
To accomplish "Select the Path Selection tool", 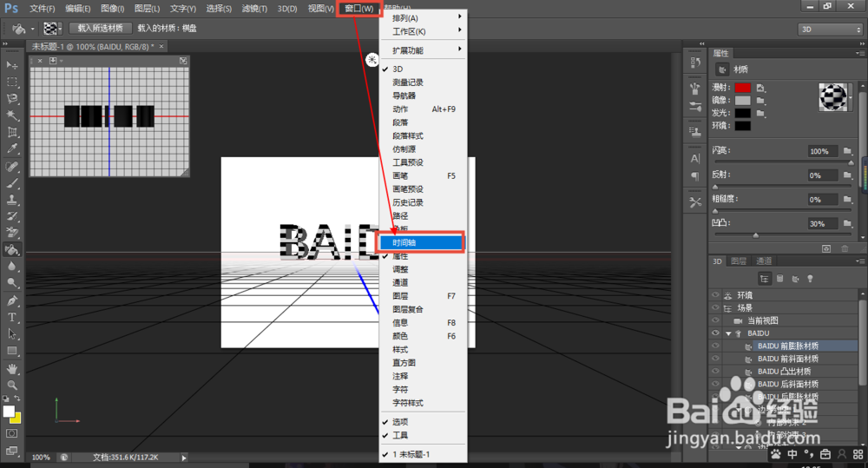I will pos(11,334).
